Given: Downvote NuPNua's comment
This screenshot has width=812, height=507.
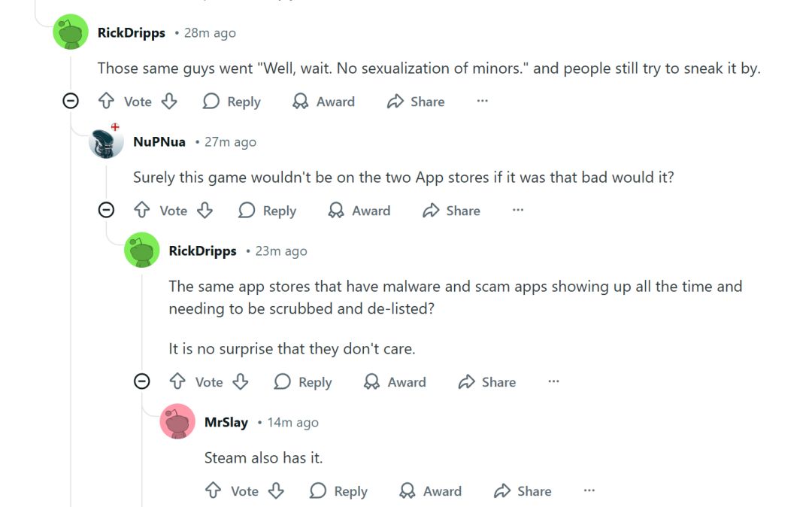Looking at the screenshot, I should (x=204, y=211).
